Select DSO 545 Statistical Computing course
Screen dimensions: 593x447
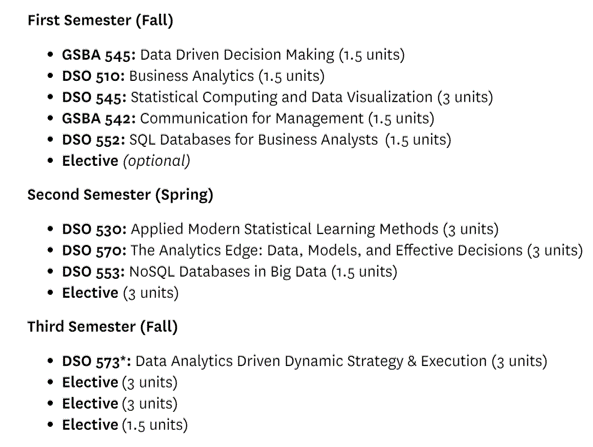(x=278, y=97)
